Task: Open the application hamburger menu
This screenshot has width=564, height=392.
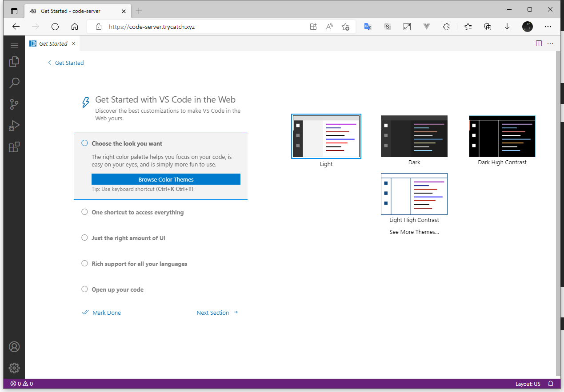Action: click(x=14, y=45)
